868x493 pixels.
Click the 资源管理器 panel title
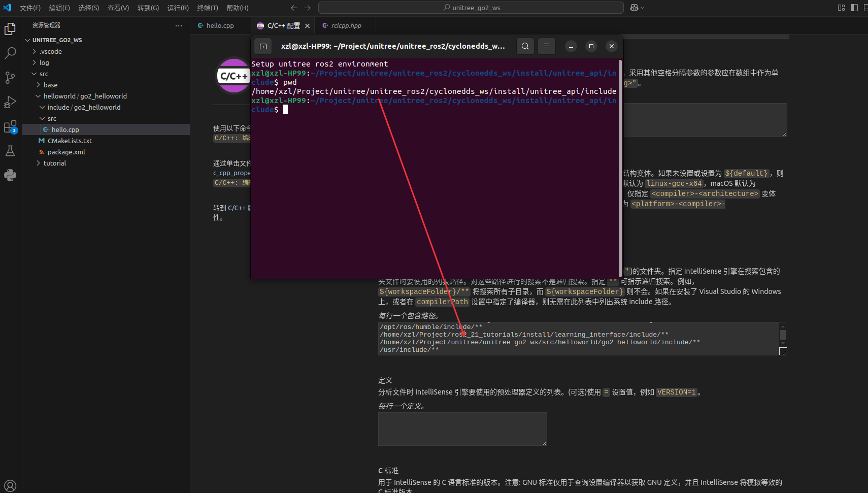[x=46, y=25]
